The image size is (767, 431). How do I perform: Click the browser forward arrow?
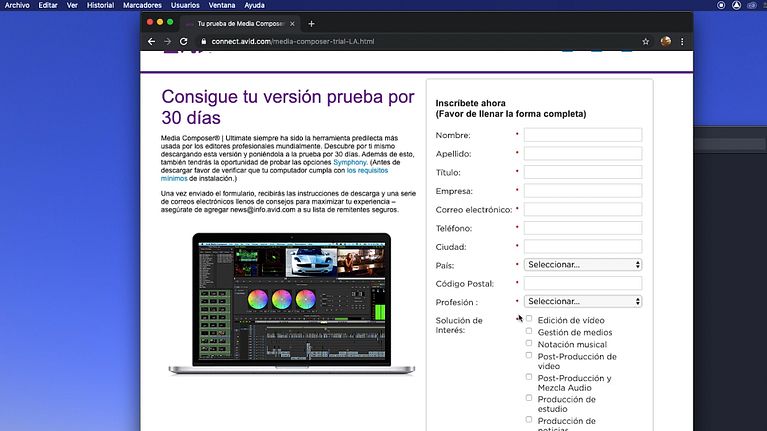click(167, 42)
